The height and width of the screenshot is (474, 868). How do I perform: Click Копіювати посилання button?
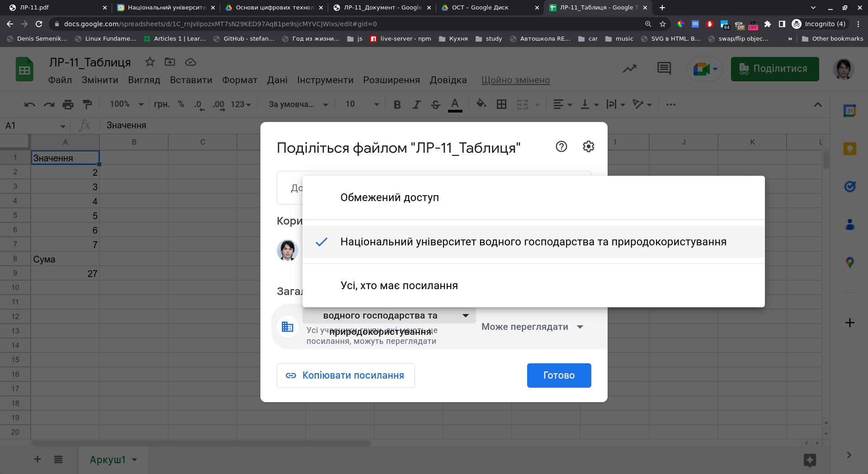coord(345,375)
